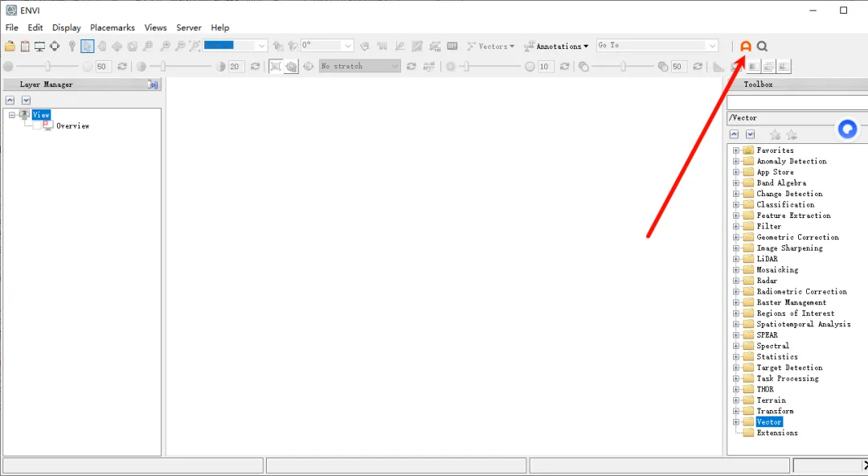Click the four-arrow extent icon
This screenshot has width=868, height=476.
pyautogui.click(x=55, y=46)
